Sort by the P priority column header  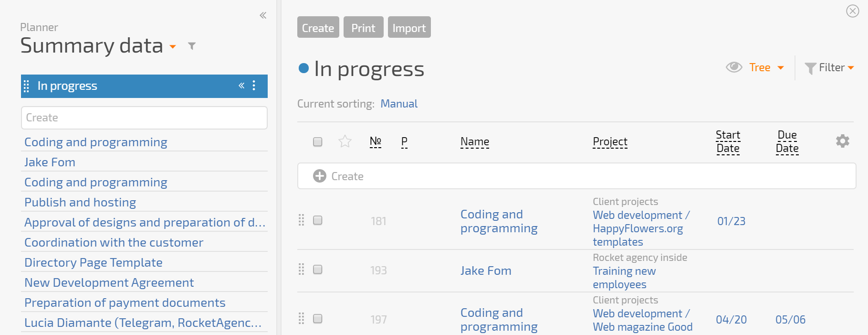404,141
